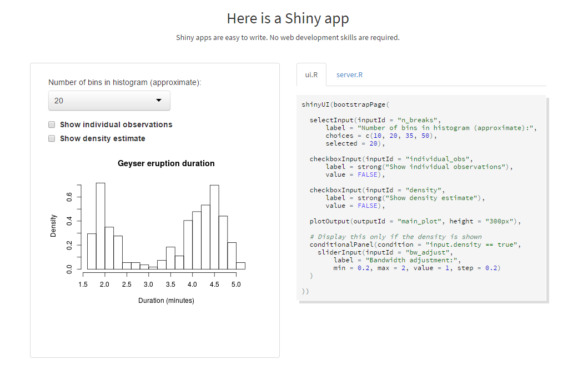Click the checkboxInput "individual_obs" code line
The image size is (588, 369).
(391, 159)
